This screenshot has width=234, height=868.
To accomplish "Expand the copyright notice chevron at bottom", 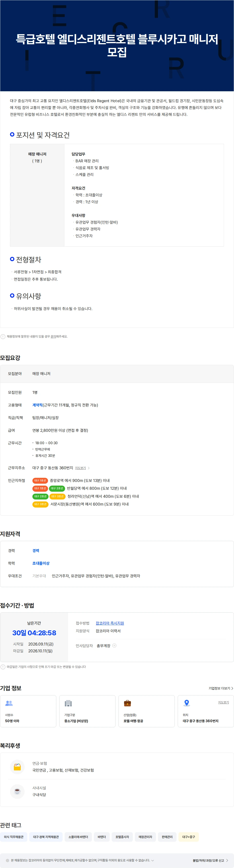I will 153,860.
